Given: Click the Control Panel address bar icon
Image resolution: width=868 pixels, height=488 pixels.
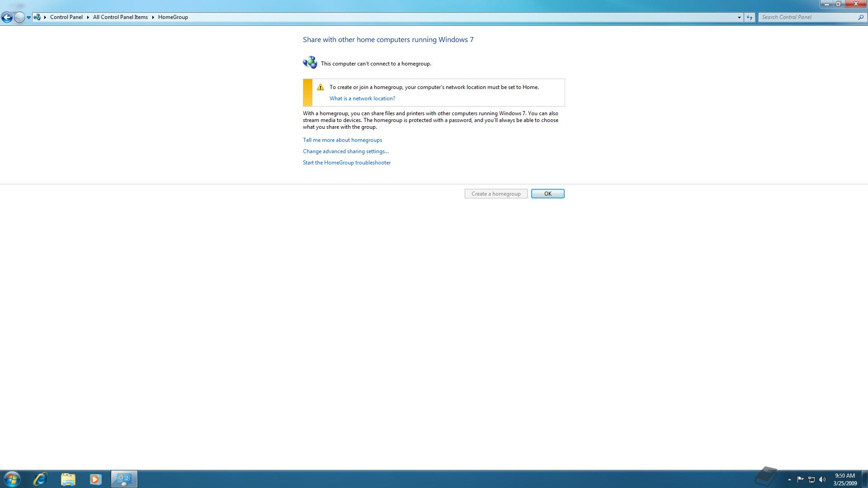Looking at the screenshot, I should coord(37,17).
